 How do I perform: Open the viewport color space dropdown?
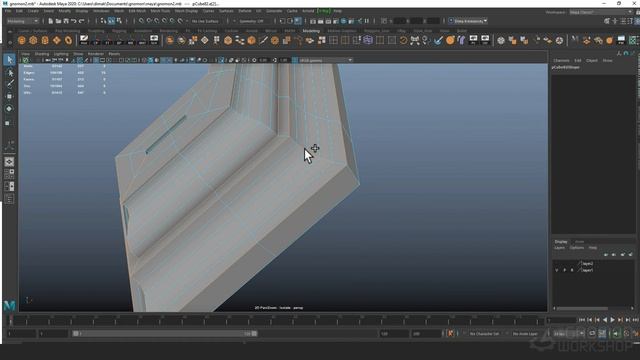pyautogui.click(x=326, y=60)
